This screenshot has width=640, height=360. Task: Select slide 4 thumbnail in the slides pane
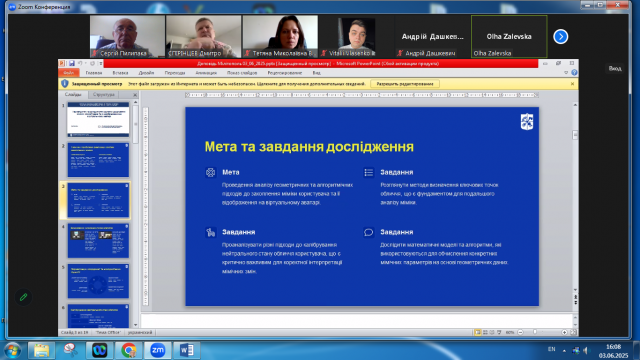pos(98,241)
